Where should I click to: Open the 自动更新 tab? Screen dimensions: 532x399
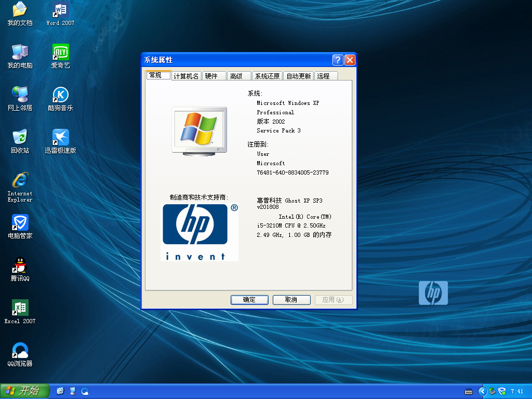pos(298,76)
